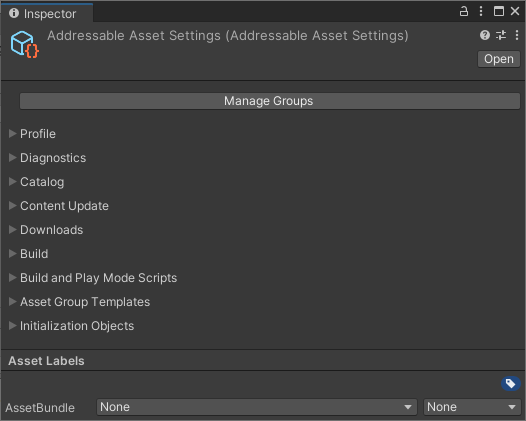The image size is (526, 421).
Task: Click the preset sliders icon
Action: pyautogui.click(x=501, y=35)
